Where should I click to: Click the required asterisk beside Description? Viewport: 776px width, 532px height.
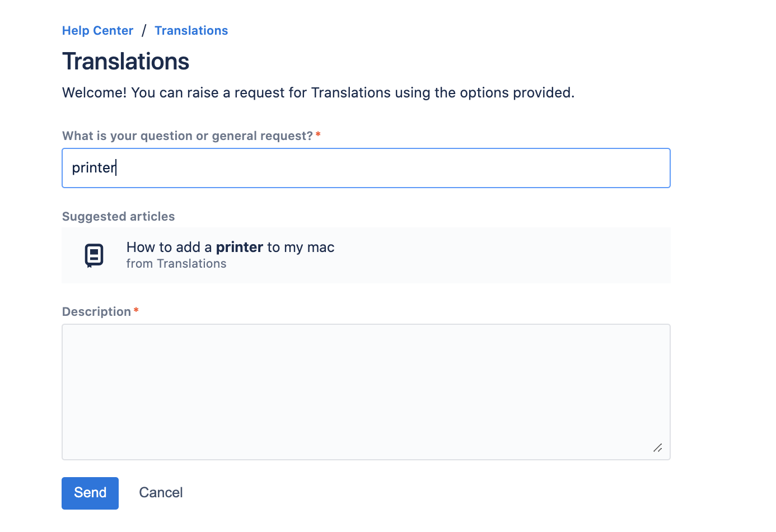[136, 311]
